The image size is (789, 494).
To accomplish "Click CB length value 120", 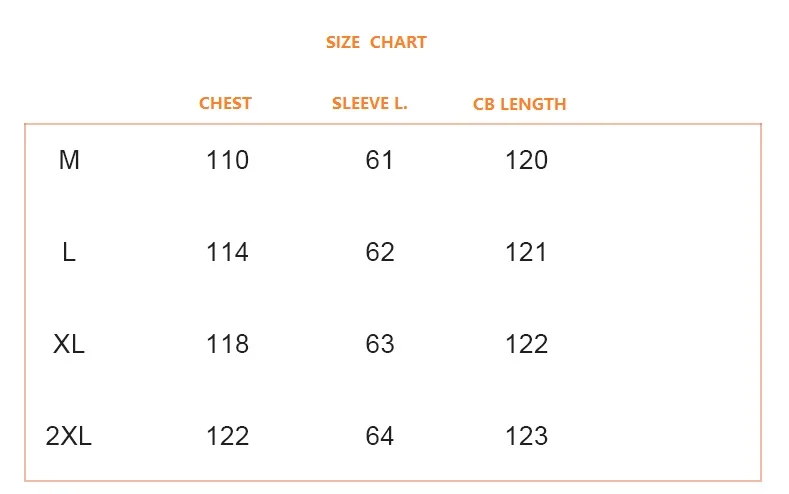I will coord(527,160).
